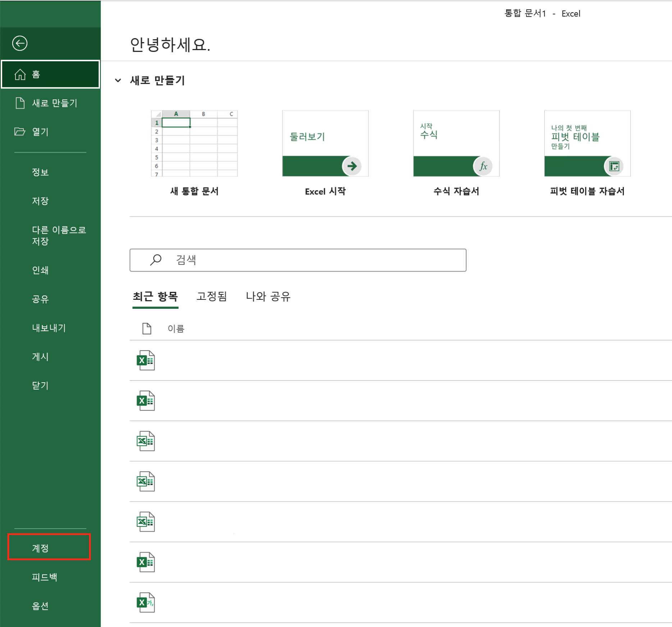Open the 게시 menu item
This screenshot has width=672, height=627.
pos(40,356)
